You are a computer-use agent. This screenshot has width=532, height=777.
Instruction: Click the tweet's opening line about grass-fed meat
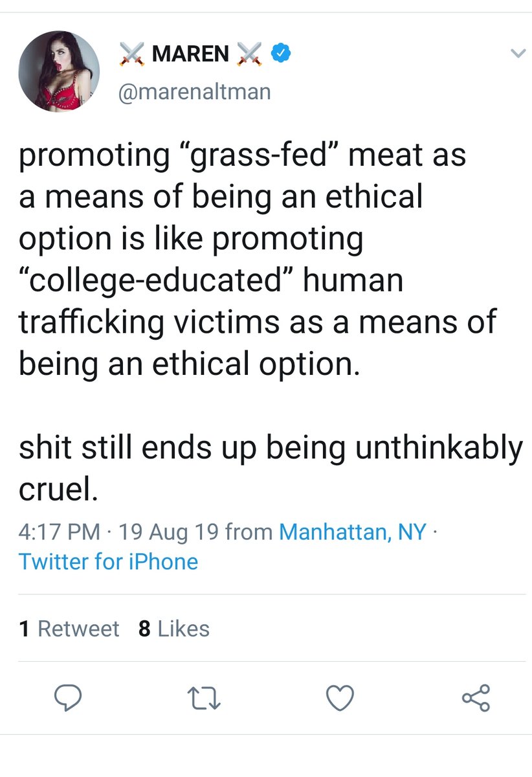pyautogui.click(x=243, y=156)
